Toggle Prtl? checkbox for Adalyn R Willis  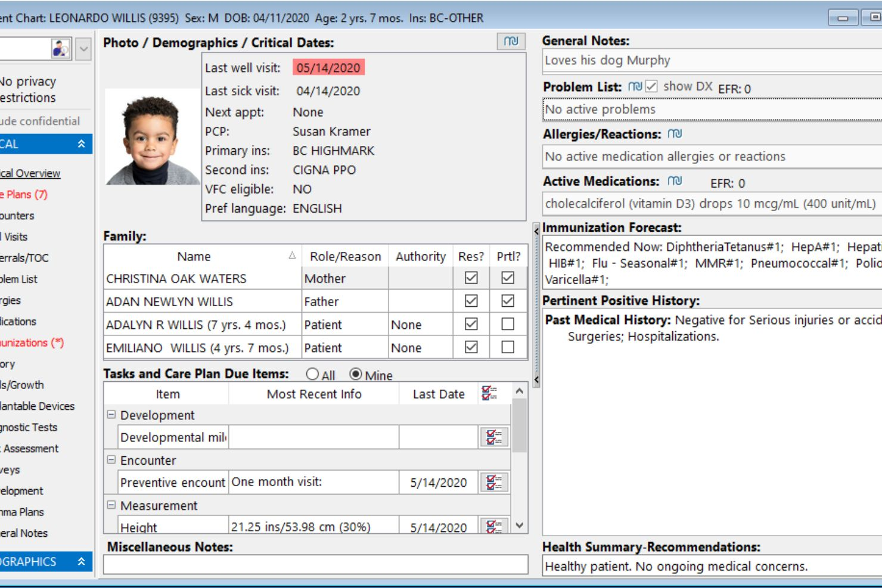coord(508,324)
